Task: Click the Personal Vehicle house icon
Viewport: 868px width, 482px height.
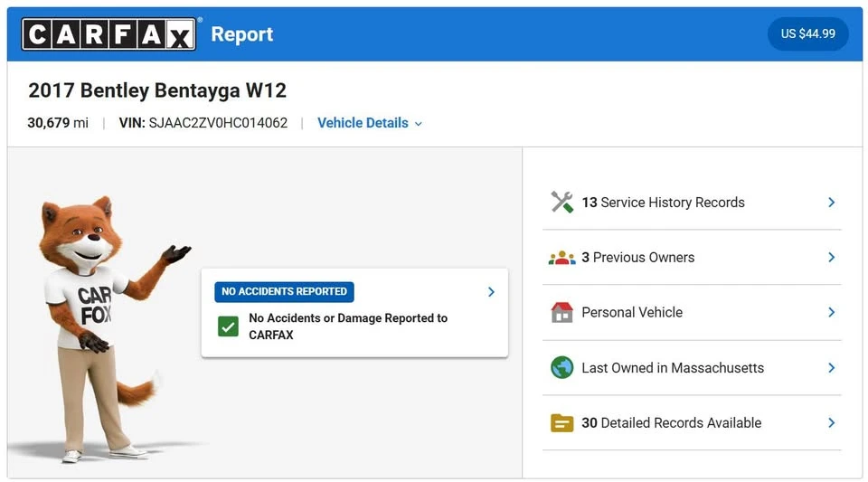Action: point(561,312)
